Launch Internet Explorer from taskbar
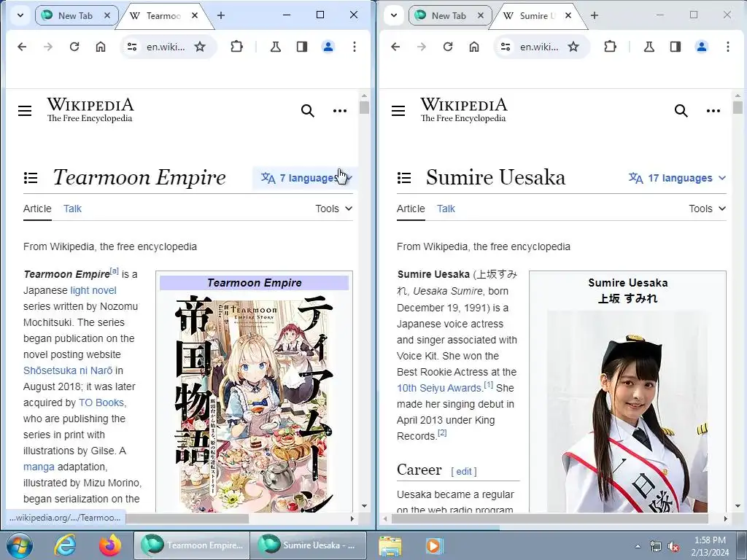The height and width of the screenshot is (560, 747). (65, 545)
